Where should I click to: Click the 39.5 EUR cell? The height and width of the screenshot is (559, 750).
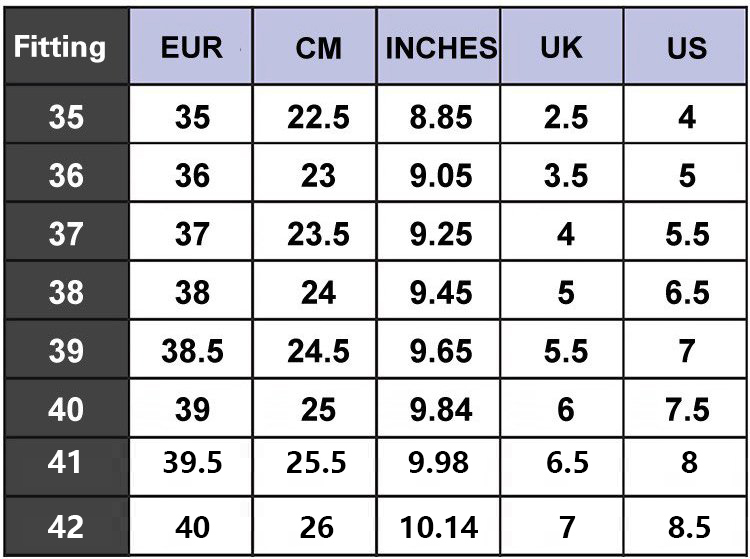coord(191,464)
